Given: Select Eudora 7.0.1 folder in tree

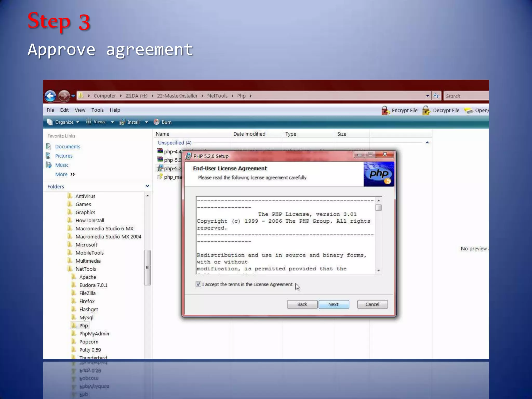Looking at the screenshot, I should [x=93, y=285].
